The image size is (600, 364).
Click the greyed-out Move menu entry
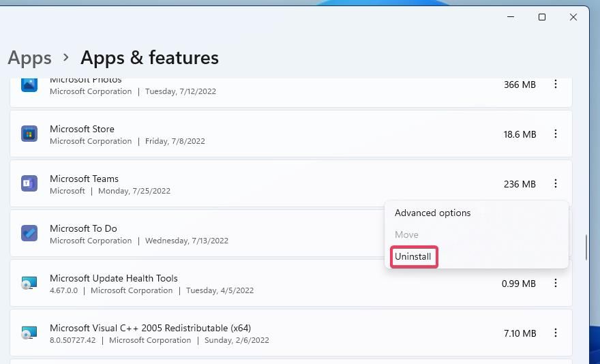click(x=406, y=234)
